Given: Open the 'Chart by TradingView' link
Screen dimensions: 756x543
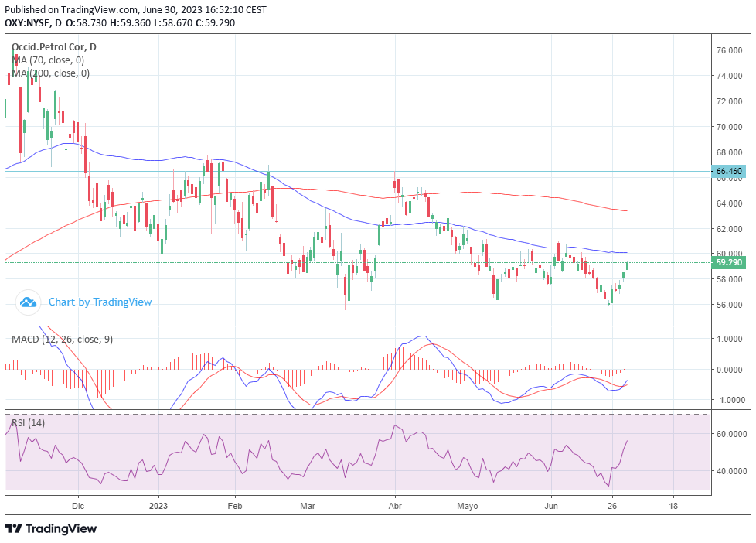Looking at the screenshot, I should [100, 302].
